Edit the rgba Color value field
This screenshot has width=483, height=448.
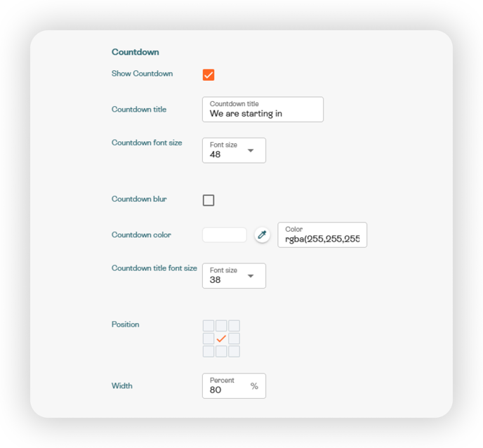click(x=322, y=235)
